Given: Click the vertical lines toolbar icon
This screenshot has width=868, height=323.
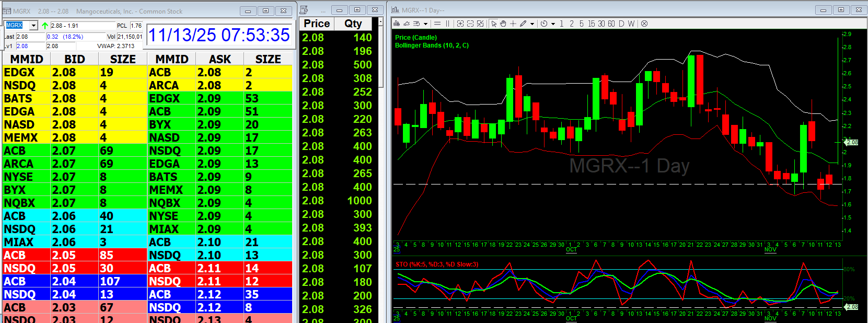Looking at the screenshot, I should point(447,24).
